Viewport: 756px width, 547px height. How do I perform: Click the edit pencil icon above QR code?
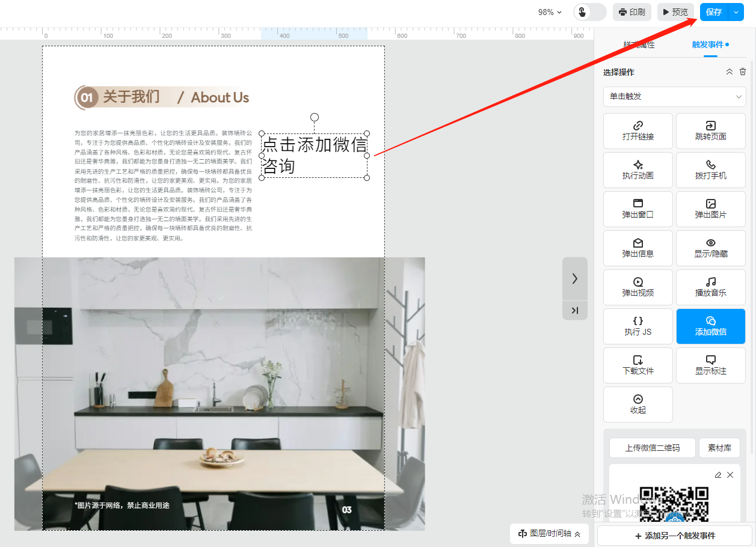click(718, 475)
